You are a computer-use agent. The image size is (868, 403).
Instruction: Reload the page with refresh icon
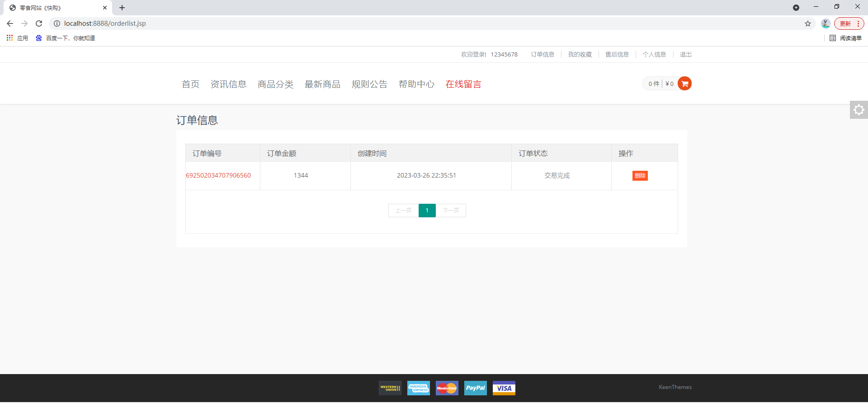39,23
